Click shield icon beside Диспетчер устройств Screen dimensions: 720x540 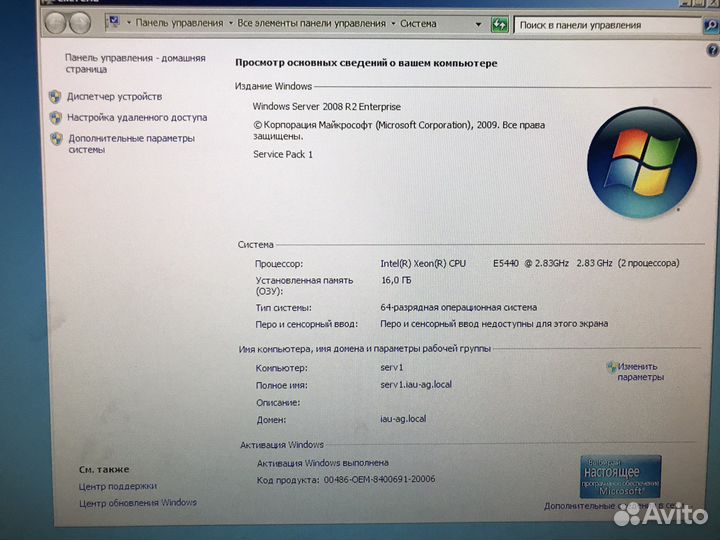point(55,96)
